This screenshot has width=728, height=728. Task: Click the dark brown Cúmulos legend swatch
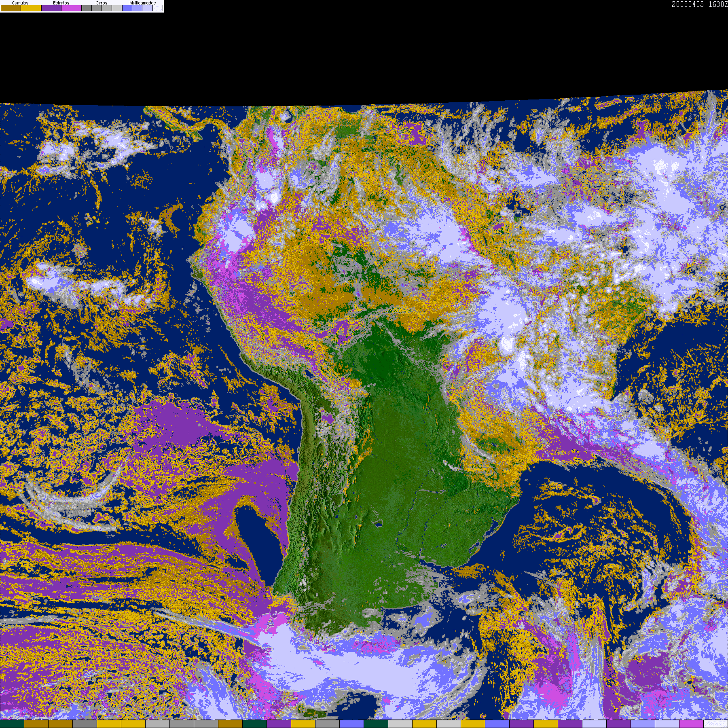(x=11, y=8)
